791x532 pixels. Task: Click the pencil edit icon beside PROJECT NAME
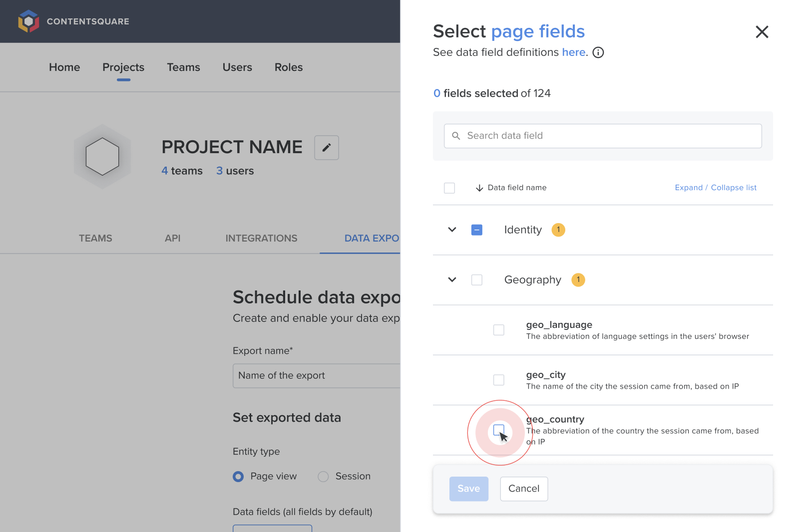click(x=327, y=148)
